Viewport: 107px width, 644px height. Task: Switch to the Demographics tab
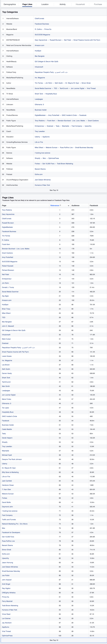coord(10,4)
